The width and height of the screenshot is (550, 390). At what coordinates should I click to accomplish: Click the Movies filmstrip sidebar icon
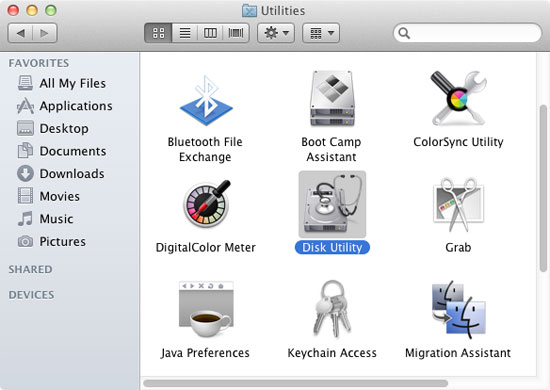point(25,196)
